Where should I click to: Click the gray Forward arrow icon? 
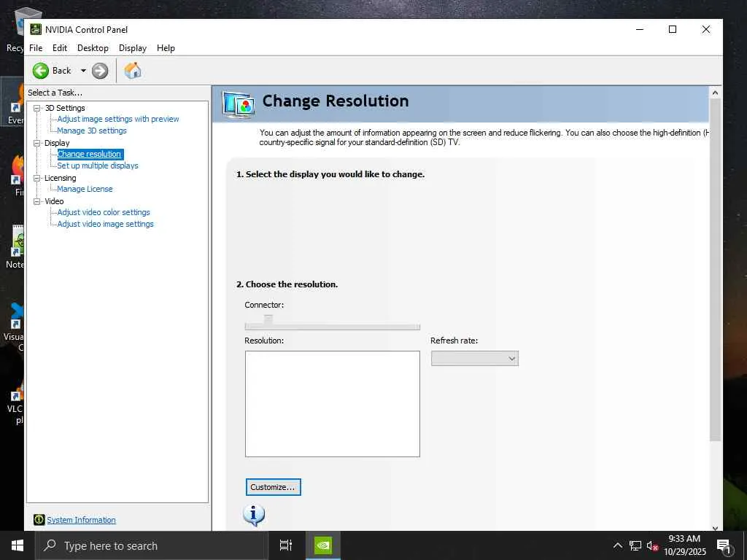tap(99, 71)
